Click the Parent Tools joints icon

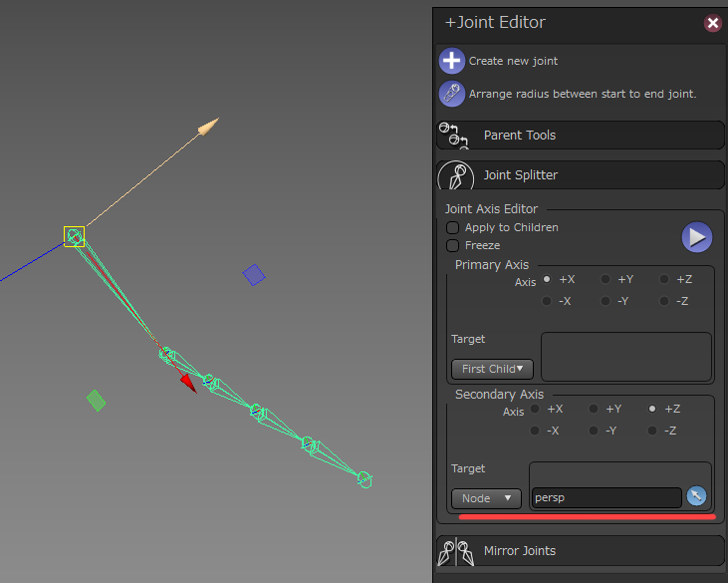tap(454, 136)
